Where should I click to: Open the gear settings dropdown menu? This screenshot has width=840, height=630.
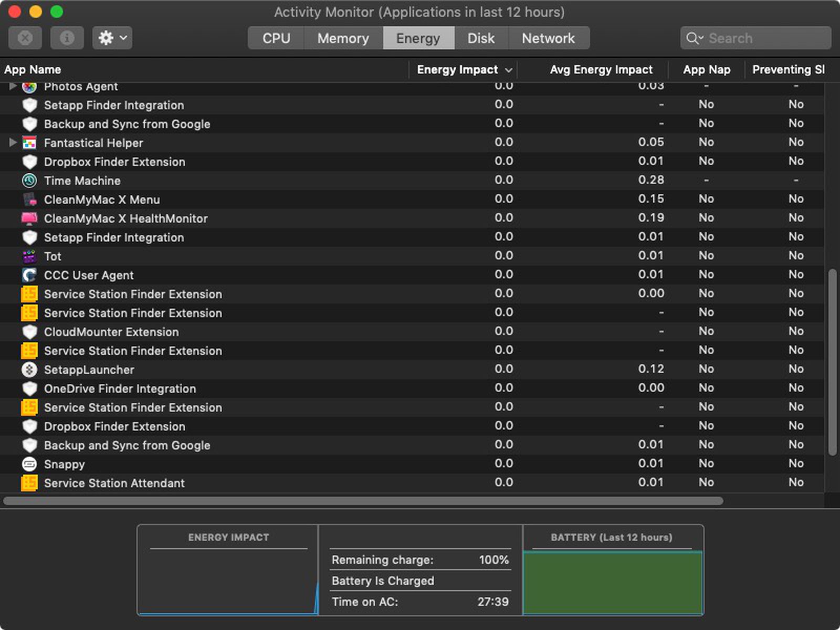112,38
